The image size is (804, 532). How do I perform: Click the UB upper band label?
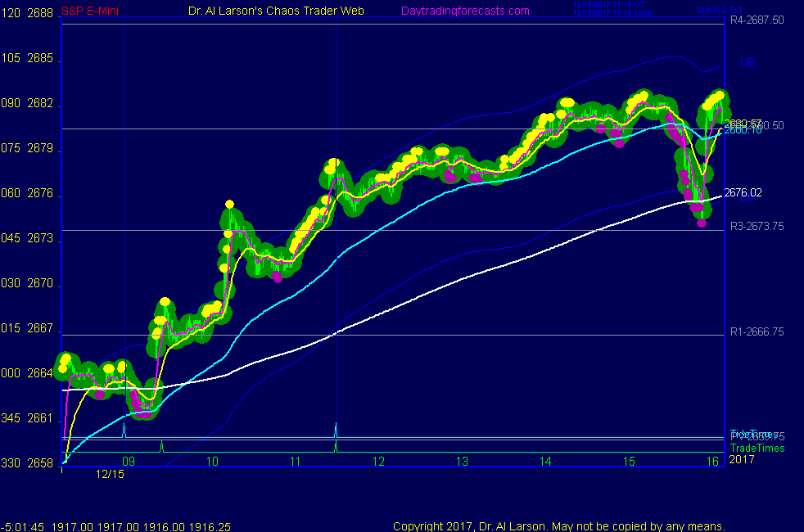[747, 62]
